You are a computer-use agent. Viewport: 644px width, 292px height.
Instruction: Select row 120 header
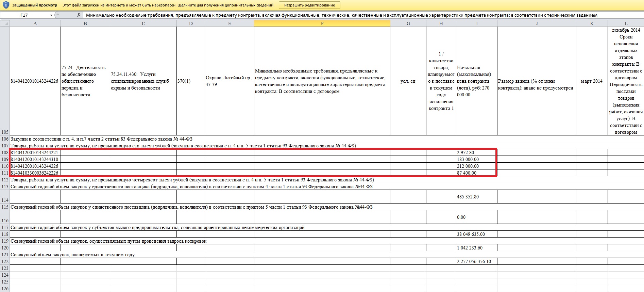click(x=5, y=248)
